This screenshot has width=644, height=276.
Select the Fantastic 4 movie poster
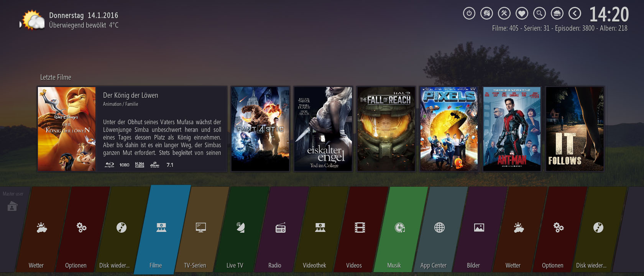[x=260, y=129]
